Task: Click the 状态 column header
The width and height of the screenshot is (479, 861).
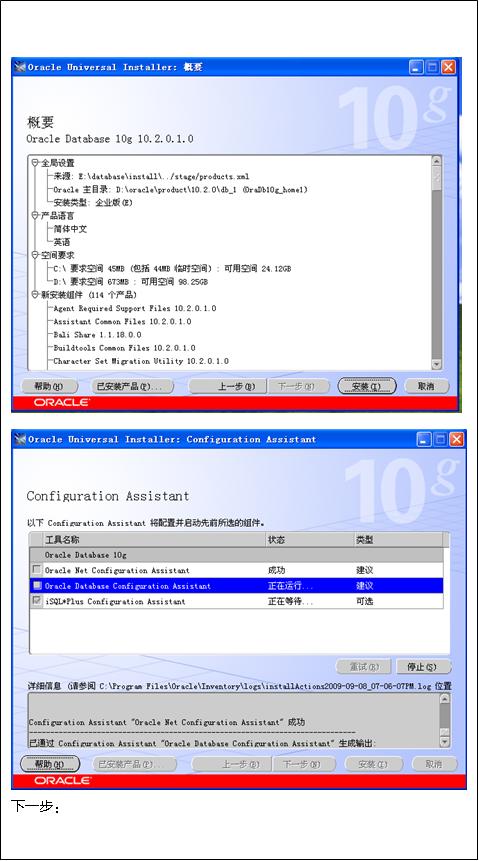Action: (309, 540)
